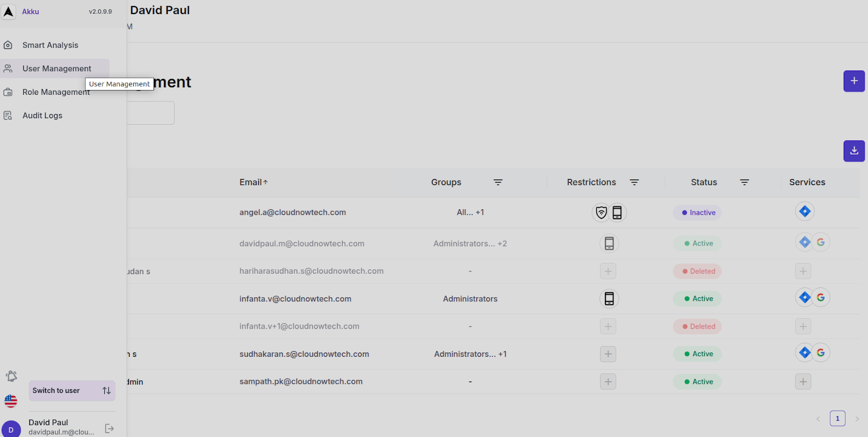Click the Akku logo icon

coord(8,11)
